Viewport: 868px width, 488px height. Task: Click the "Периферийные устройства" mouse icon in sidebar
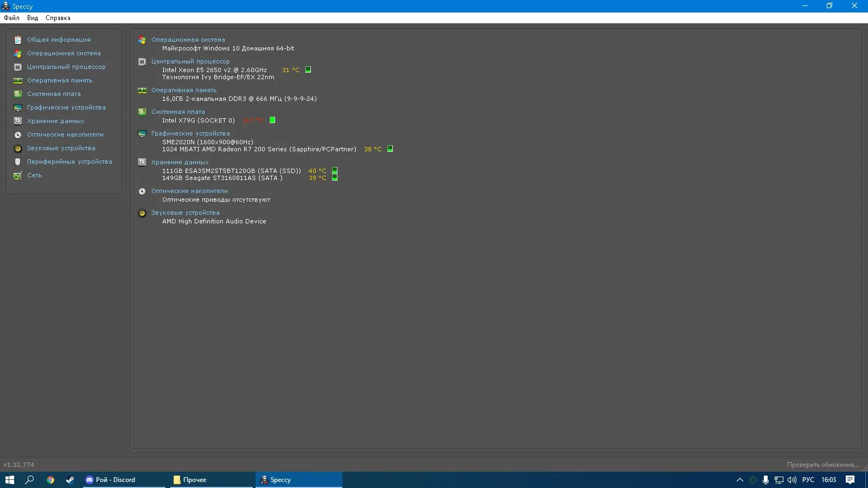click(x=18, y=162)
